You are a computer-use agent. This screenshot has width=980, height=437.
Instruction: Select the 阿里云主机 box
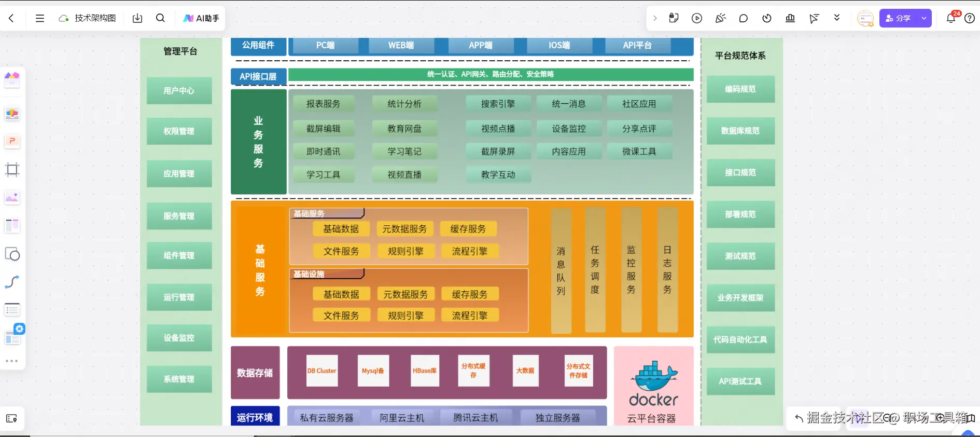[402, 418]
